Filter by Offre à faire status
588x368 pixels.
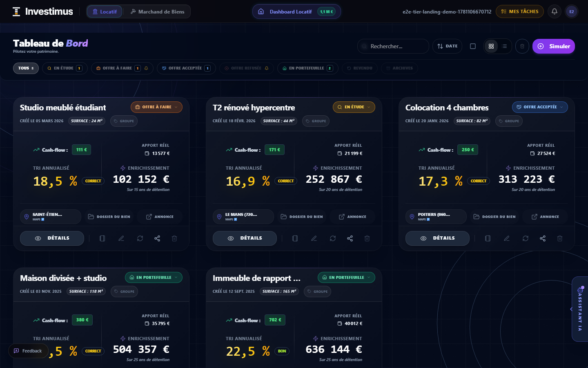122,68
